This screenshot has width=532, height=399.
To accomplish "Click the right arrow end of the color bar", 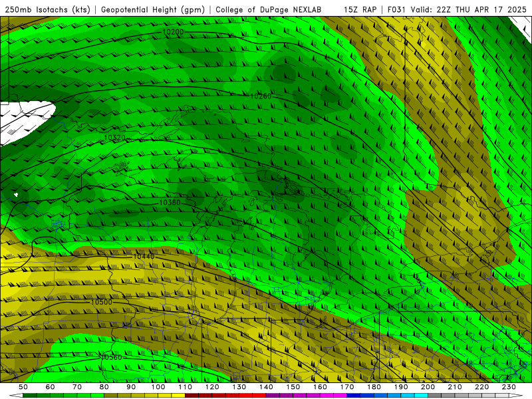I will (516, 396).
